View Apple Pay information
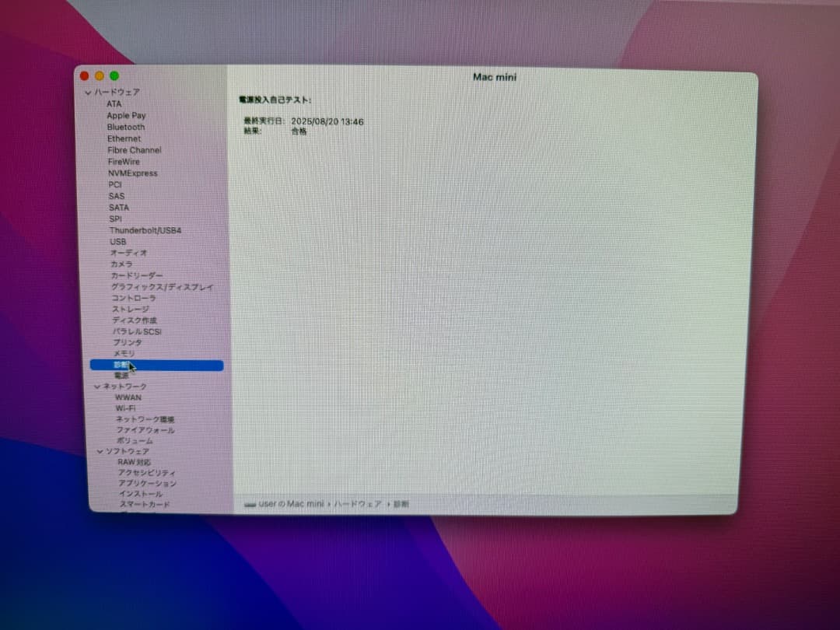840x630 pixels. click(x=125, y=115)
